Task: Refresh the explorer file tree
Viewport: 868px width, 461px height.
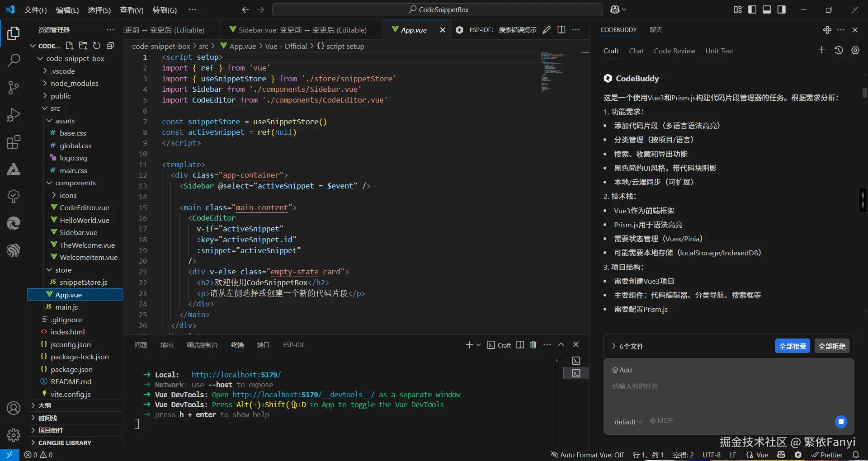Action: click(x=97, y=46)
